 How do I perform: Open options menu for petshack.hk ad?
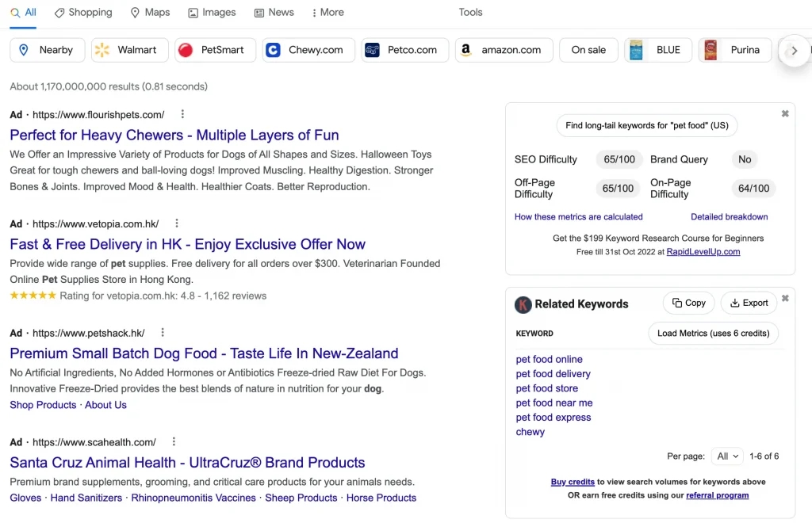click(x=163, y=333)
